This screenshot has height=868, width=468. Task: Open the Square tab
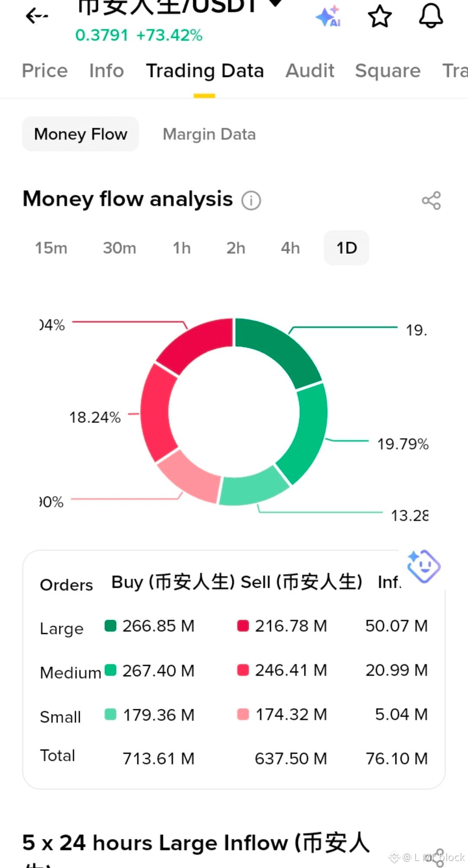point(387,71)
